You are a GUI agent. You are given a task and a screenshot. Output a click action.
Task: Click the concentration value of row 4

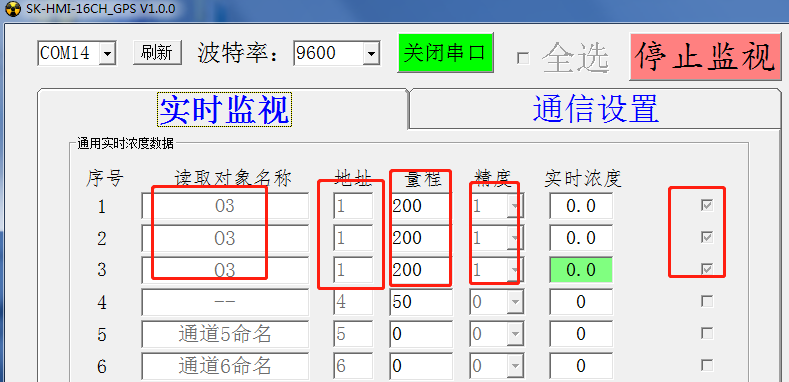coord(581,302)
